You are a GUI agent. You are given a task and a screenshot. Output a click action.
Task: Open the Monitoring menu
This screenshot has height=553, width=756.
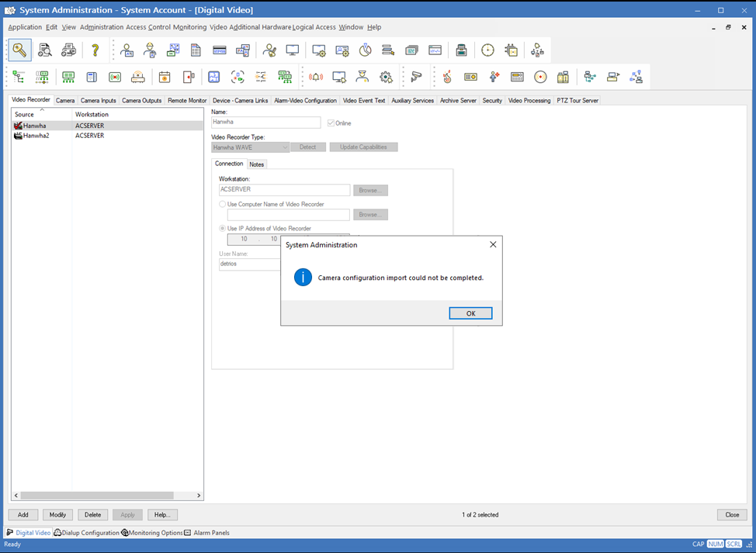pyautogui.click(x=189, y=27)
